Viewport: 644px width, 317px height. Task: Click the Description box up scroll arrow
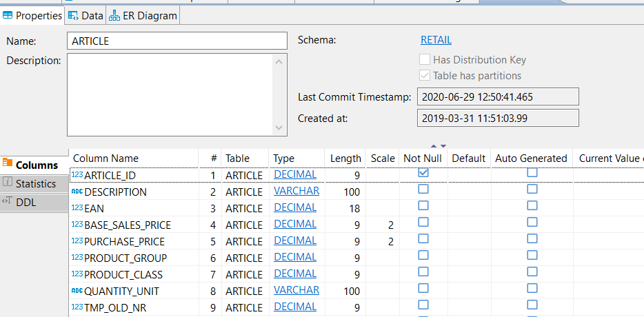(x=279, y=61)
